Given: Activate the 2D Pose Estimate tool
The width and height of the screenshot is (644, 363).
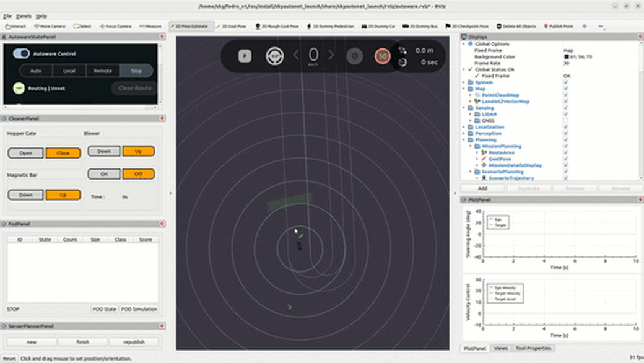Looking at the screenshot, I should (x=191, y=26).
